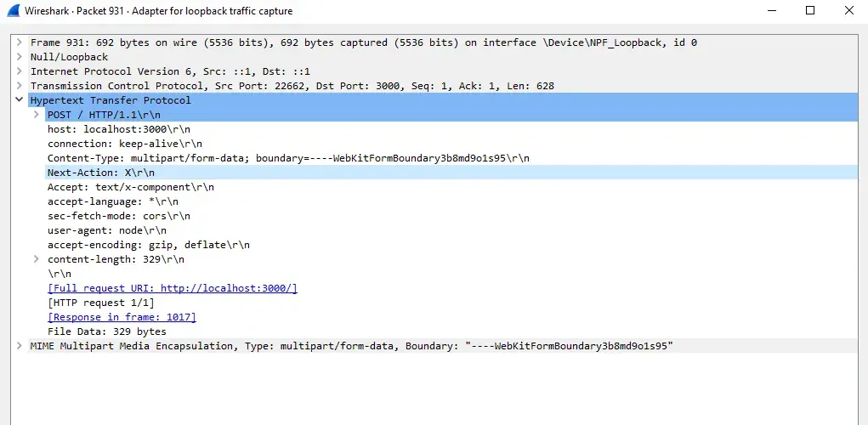The height and width of the screenshot is (425, 868).
Task: Expand Transmission Control Protocol details
Action: click(x=19, y=86)
